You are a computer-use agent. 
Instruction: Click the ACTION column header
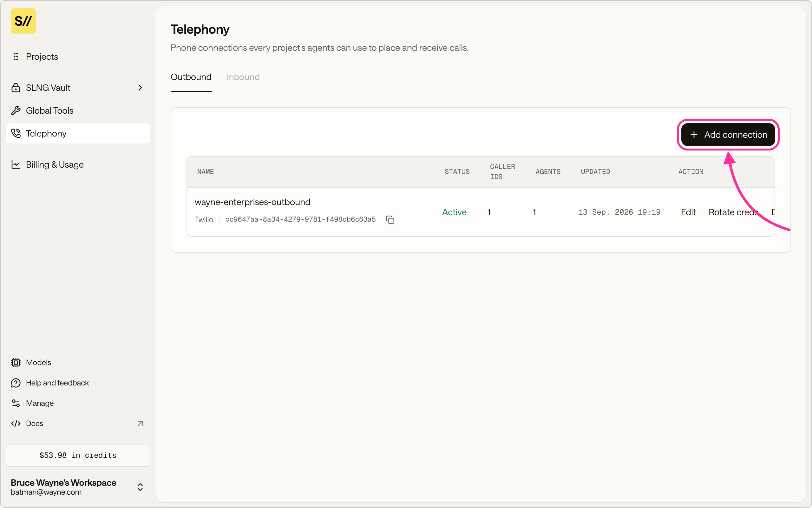(691, 172)
